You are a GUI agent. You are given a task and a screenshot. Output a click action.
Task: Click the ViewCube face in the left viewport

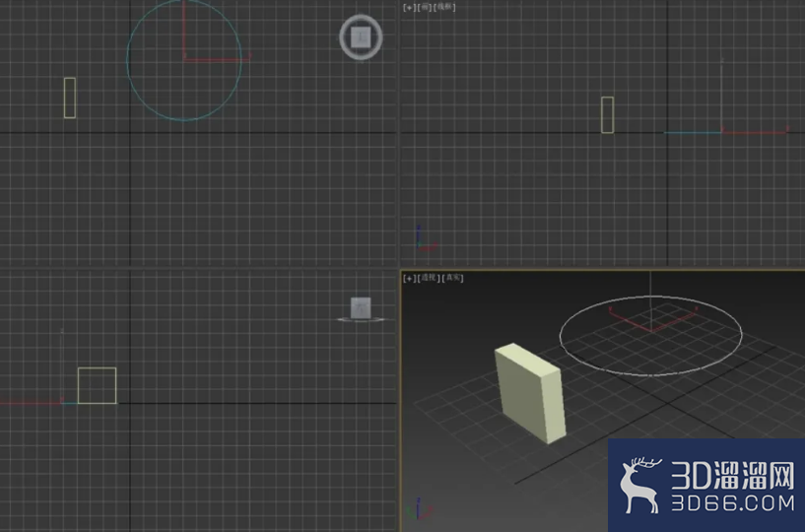pyautogui.click(x=361, y=307)
